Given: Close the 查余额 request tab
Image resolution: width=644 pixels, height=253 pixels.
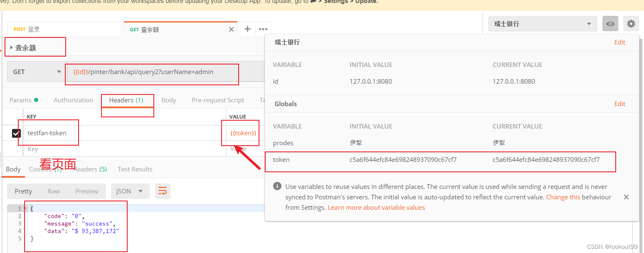Looking at the screenshot, I should click(232, 30).
